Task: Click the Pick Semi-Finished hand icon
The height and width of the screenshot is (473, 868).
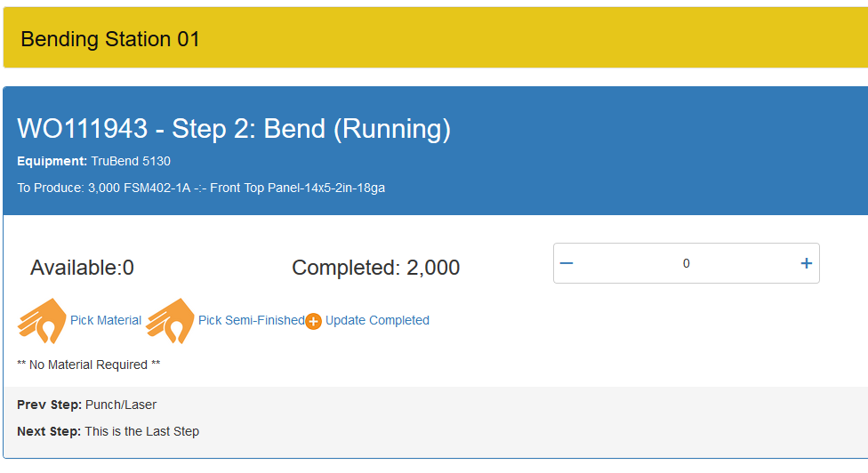Action: pos(170,321)
